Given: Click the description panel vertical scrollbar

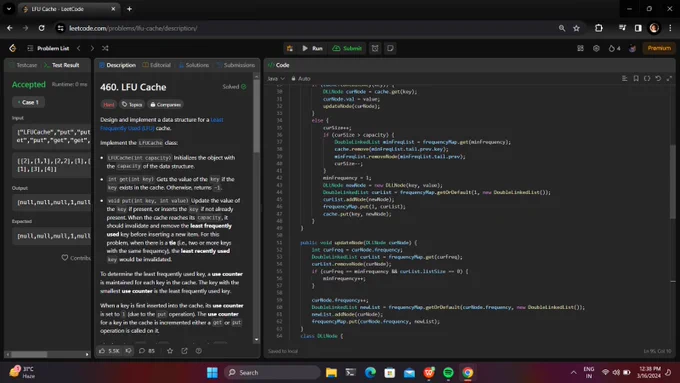Looking at the screenshot, I should pos(256,117).
